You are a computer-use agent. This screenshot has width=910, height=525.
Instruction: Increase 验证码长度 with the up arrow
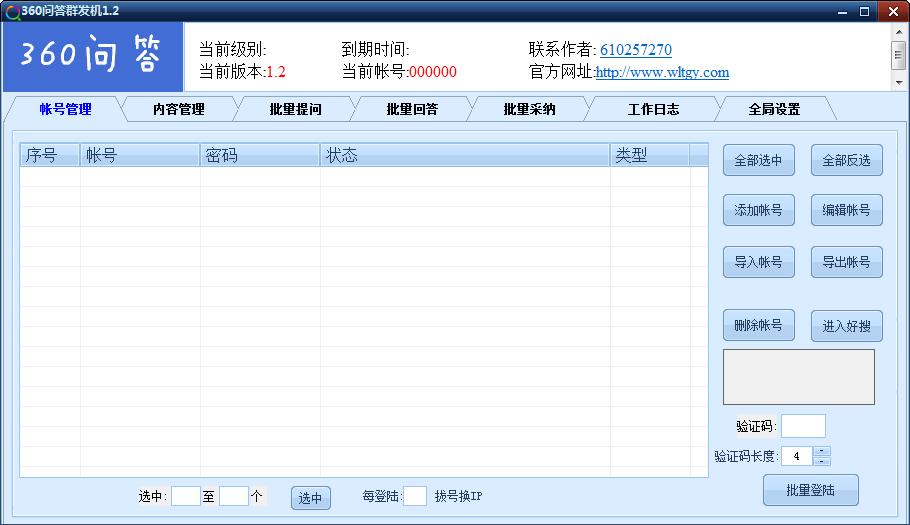tap(822, 451)
